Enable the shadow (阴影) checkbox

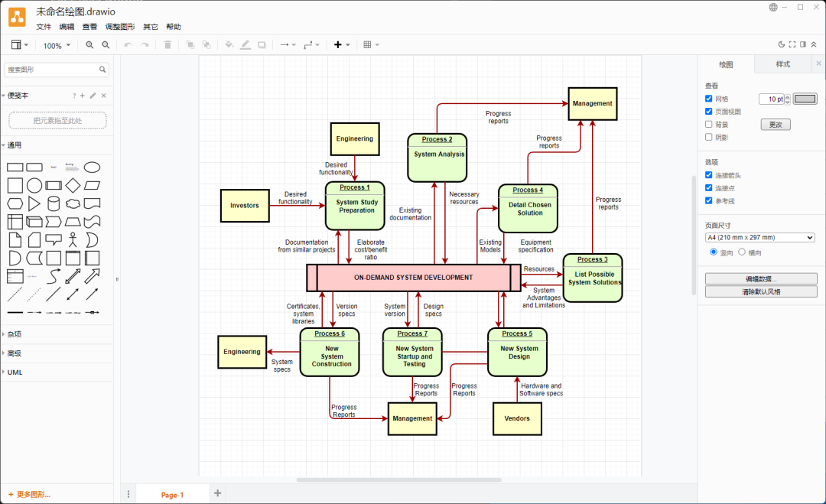pyautogui.click(x=708, y=137)
